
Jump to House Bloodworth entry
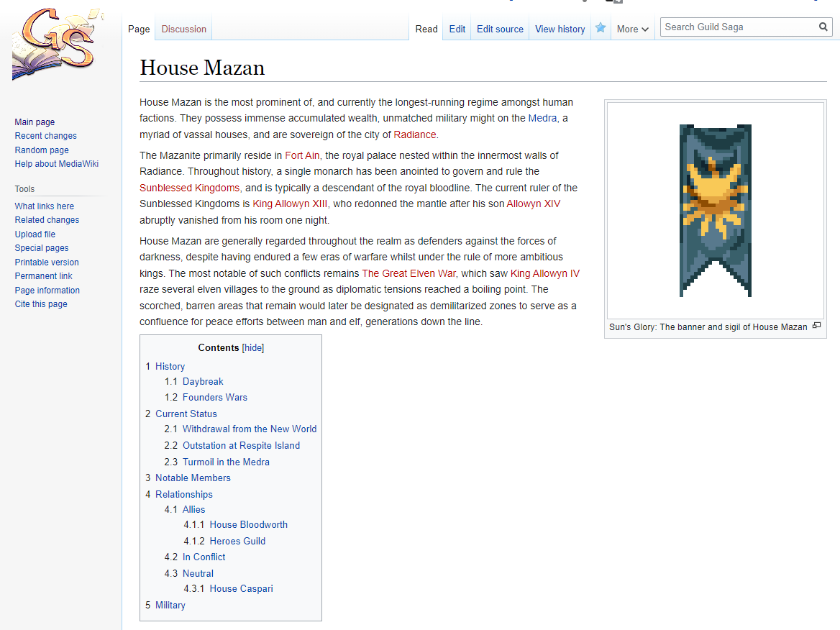pos(249,524)
